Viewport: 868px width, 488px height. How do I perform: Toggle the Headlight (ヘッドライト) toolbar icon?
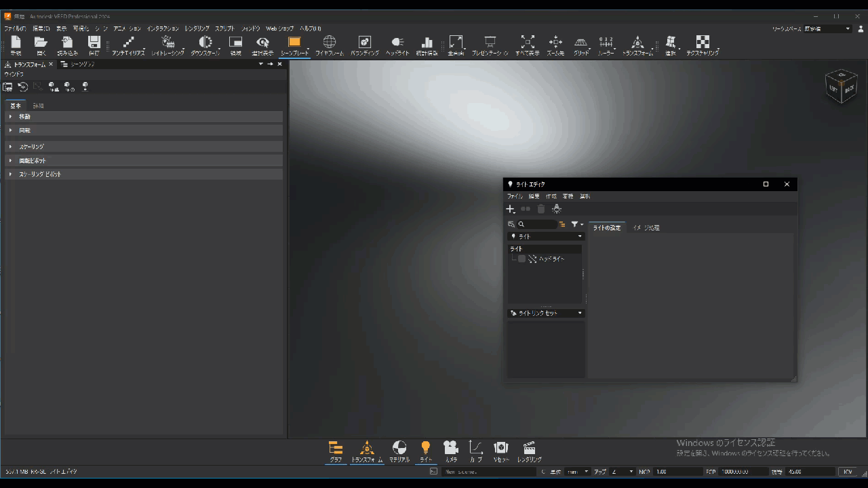click(x=398, y=45)
